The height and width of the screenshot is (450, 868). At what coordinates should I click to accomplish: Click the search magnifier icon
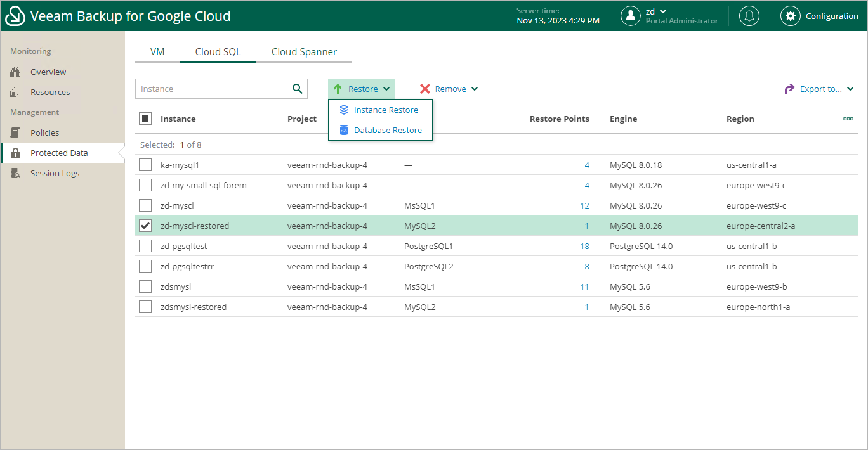click(x=297, y=89)
